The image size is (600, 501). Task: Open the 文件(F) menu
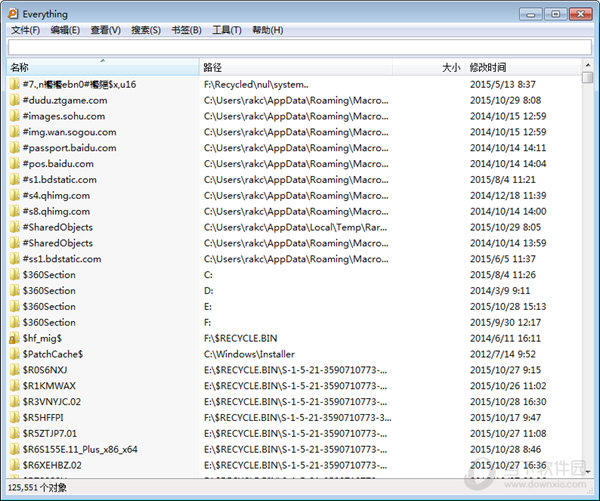pyautogui.click(x=25, y=30)
